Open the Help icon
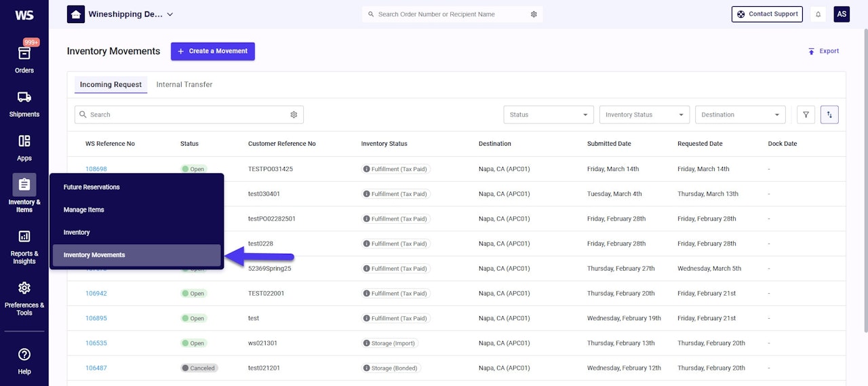 click(x=24, y=360)
